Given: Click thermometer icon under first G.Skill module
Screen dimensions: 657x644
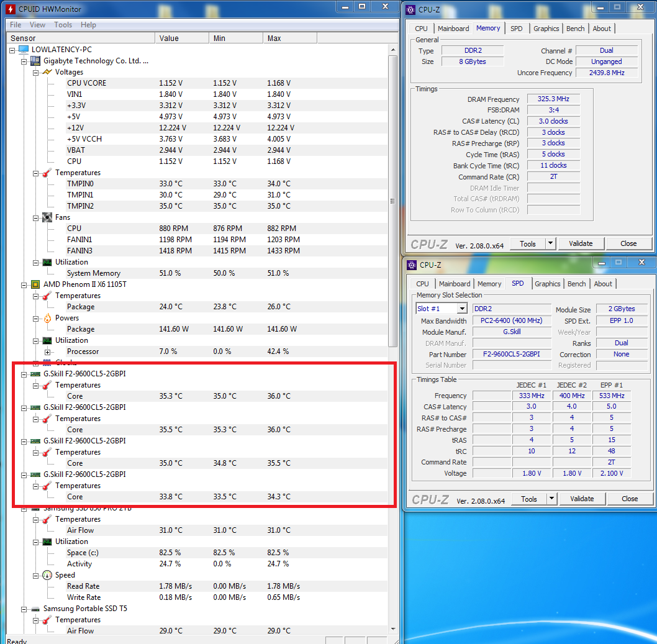Looking at the screenshot, I should point(47,385).
